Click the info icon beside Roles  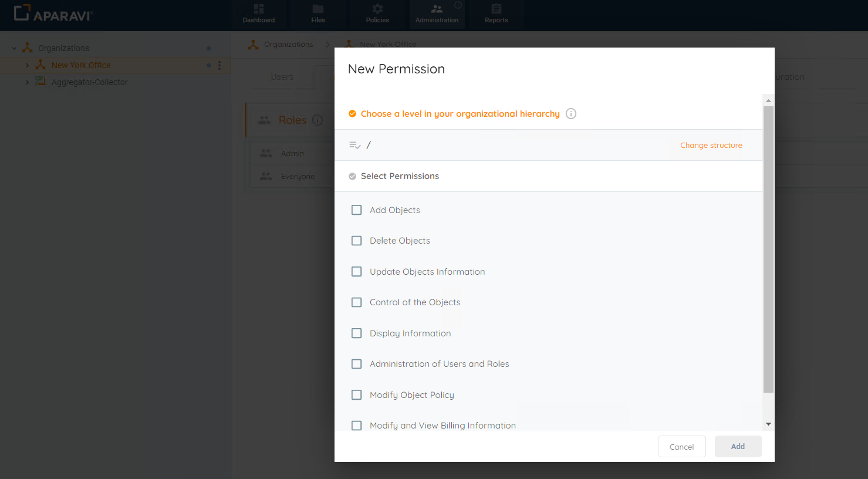coord(318,120)
